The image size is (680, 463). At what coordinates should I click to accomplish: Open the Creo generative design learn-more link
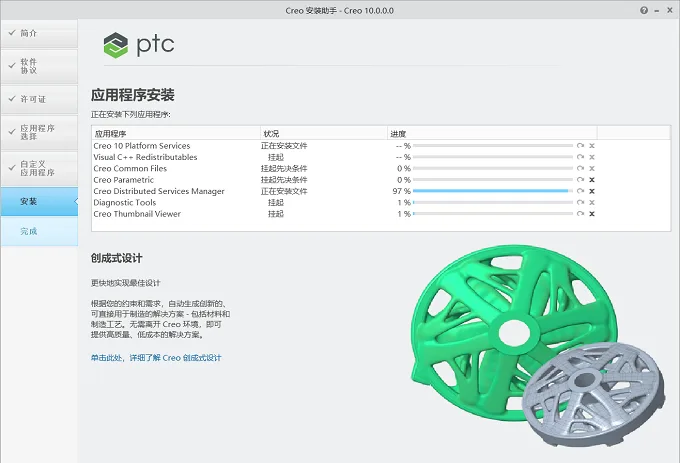156,358
